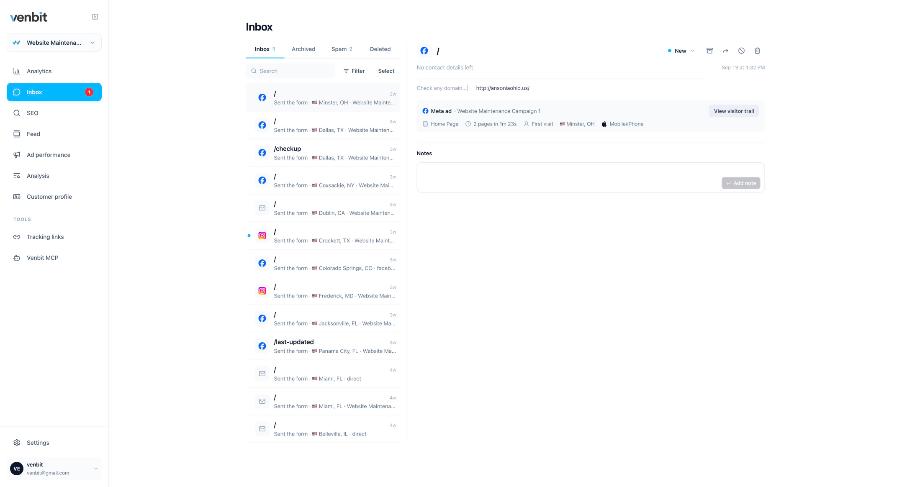Open Settings in the sidebar
Screen dimensions: 902x487
pos(54,443)
